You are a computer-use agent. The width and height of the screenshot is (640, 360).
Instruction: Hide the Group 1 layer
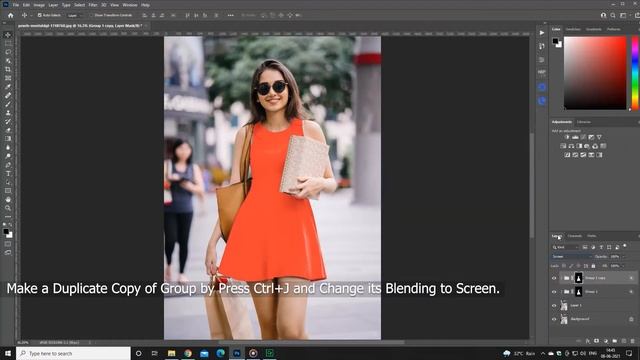click(554, 292)
